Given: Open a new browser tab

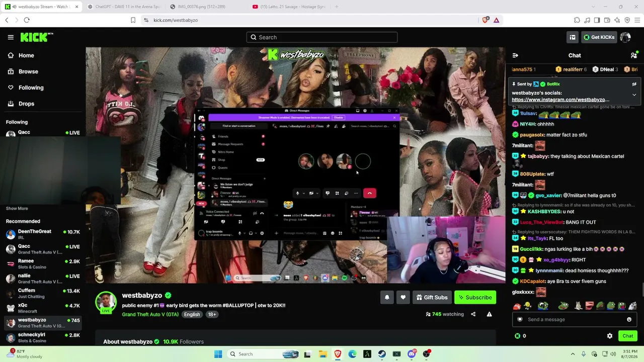Looking at the screenshot, I should pyautogui.click(x=337, y=7).
